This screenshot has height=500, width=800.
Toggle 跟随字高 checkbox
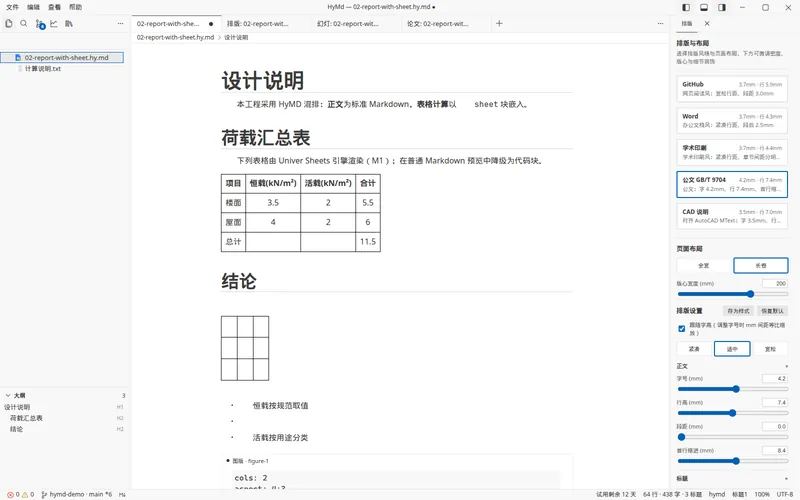pyautogui.click(x=682, y=329)
